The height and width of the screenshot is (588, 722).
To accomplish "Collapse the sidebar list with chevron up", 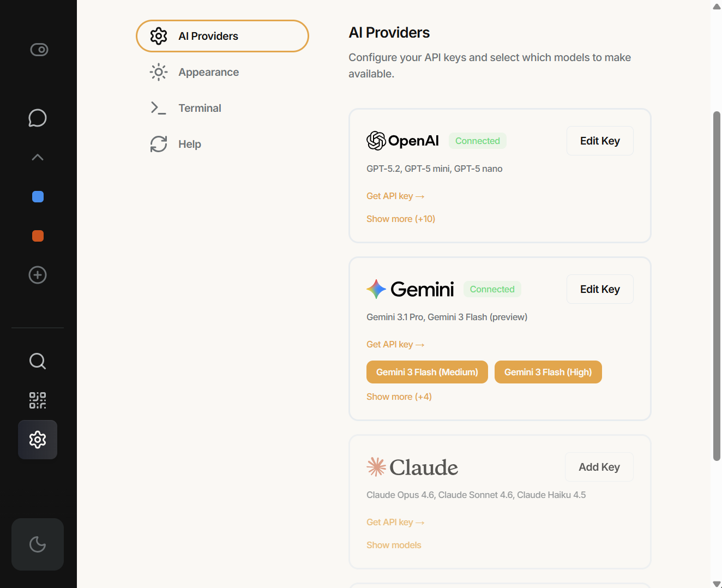I will (38, 158).
